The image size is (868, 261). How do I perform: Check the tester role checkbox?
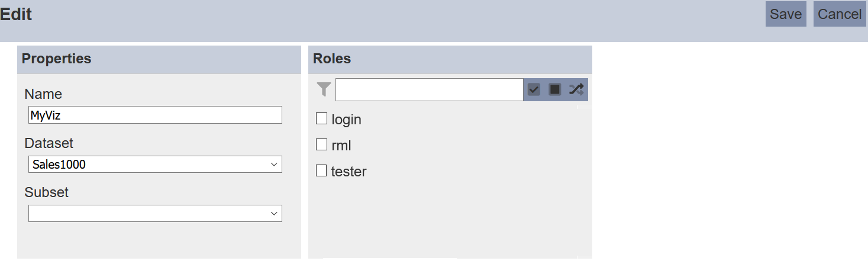pos(321,170)
